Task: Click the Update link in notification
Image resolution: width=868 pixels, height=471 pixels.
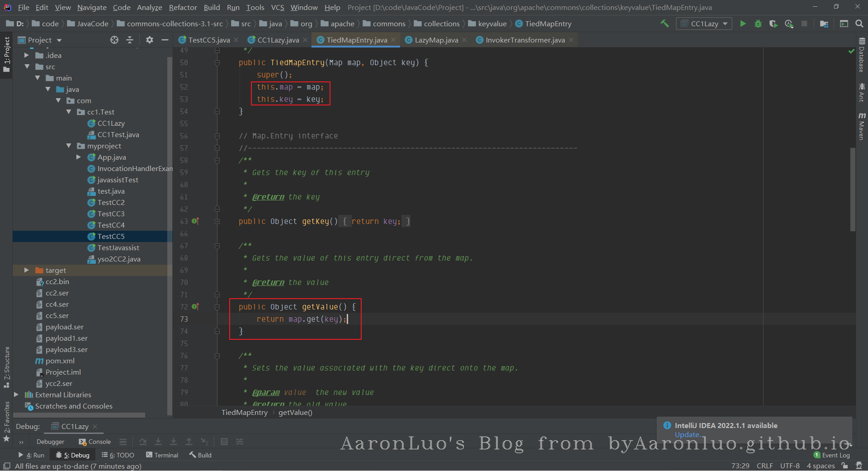Action: point(687,434)
